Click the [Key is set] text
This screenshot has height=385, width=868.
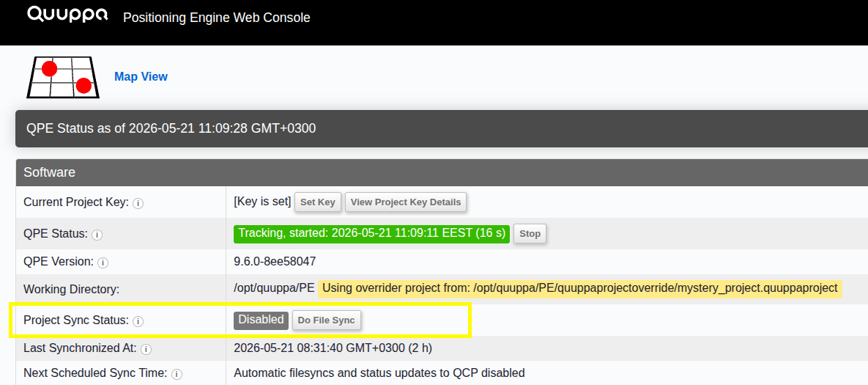pos(262,202)
